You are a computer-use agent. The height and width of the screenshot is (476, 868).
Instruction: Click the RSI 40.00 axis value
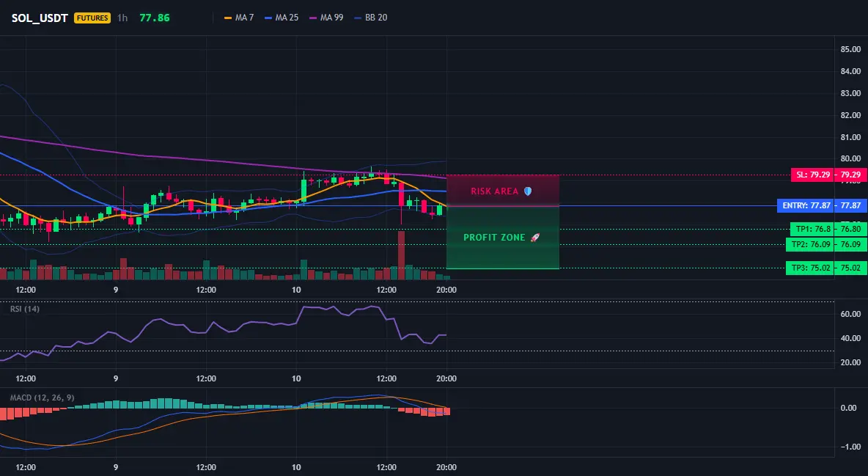(x=850, y=338)
